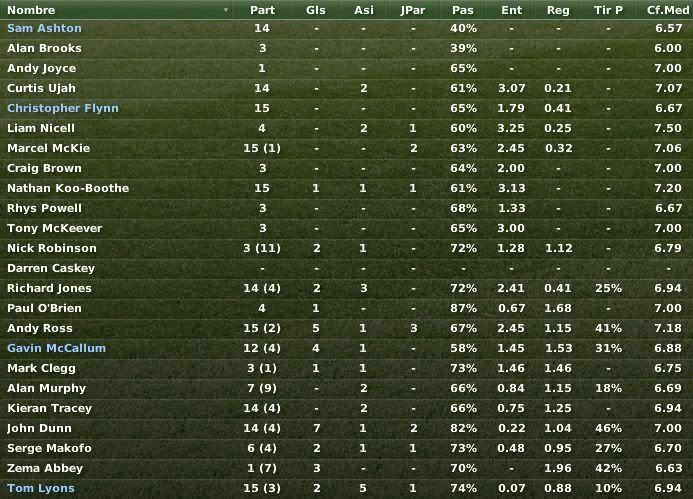Click the JPar column header
Image resolution: width=693 pixels, height=499 pixels.
coord(413,10)
